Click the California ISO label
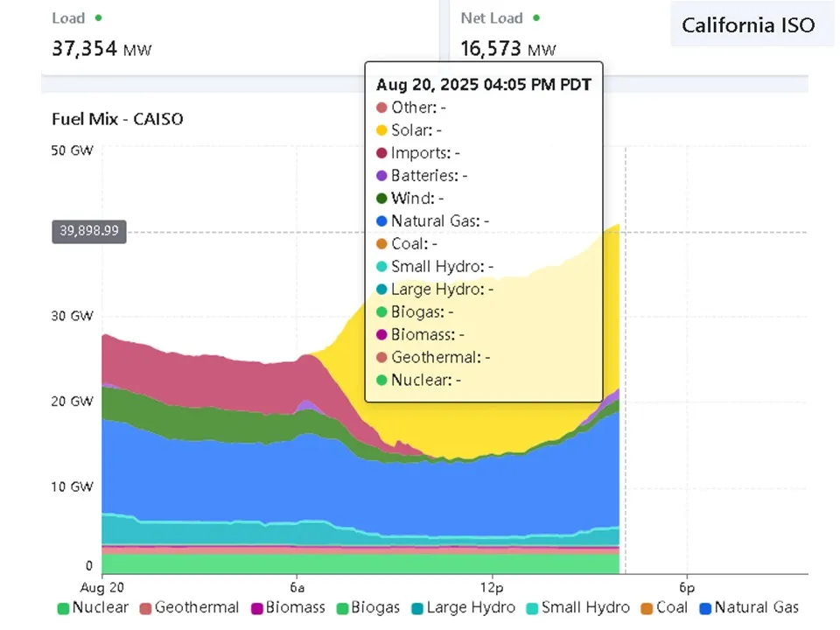The height and width of the screenshot is (630, 840). click(748, 24)
